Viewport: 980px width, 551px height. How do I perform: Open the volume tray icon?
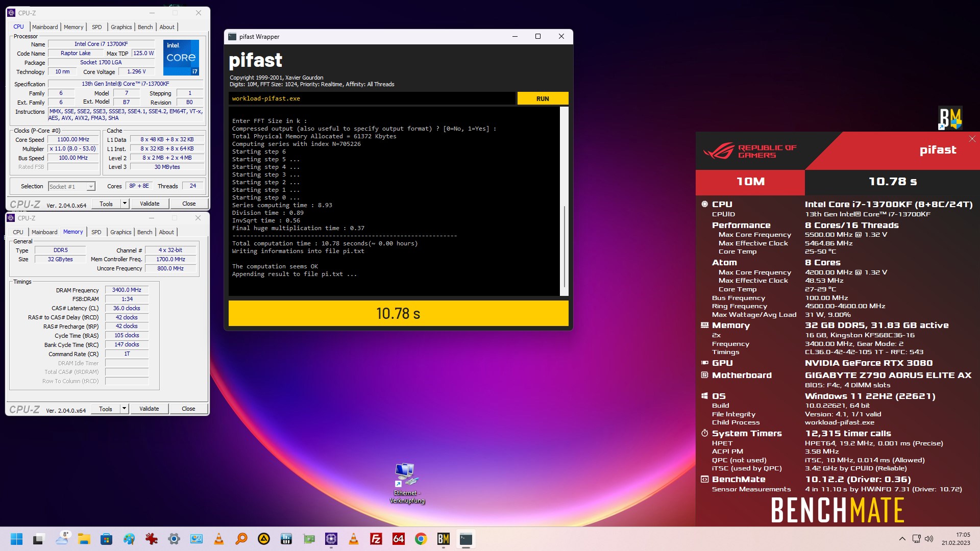point(929,539)
